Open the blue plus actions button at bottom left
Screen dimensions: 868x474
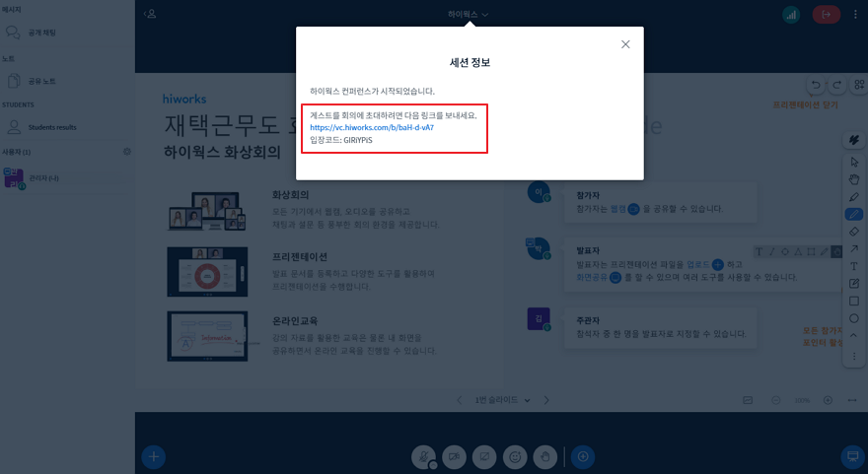pyautogui.click(x=153, y=456)
